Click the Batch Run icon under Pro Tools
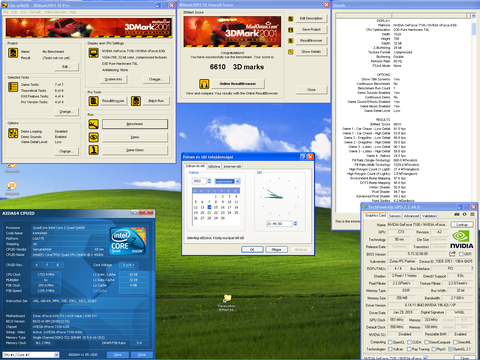This screenshot has height=360, width=480. click(136, 101)
